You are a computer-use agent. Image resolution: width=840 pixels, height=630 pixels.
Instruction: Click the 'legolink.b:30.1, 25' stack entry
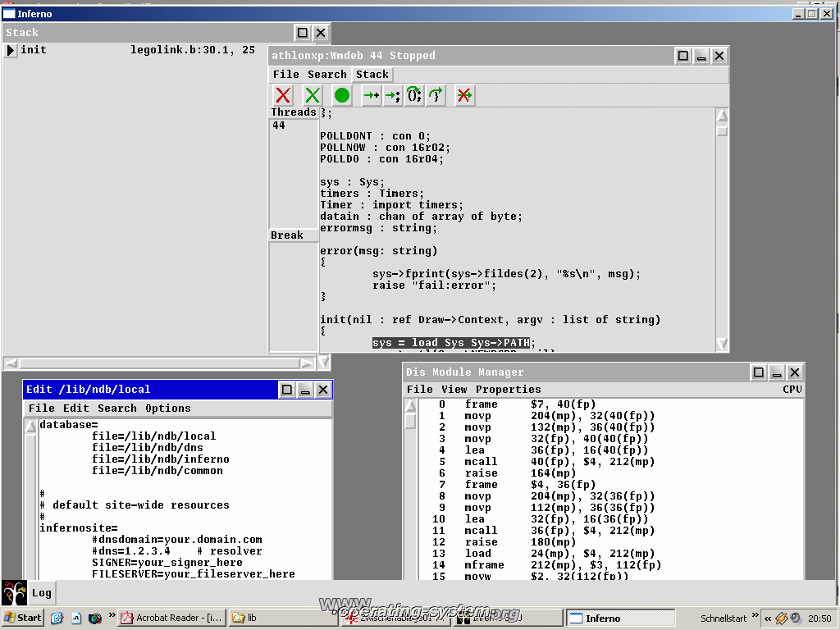click(x=193, y=50)
